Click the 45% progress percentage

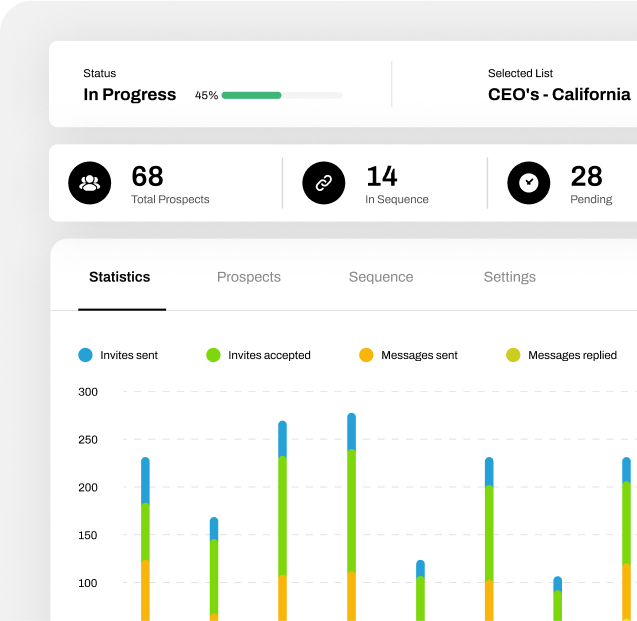point(206,95)
